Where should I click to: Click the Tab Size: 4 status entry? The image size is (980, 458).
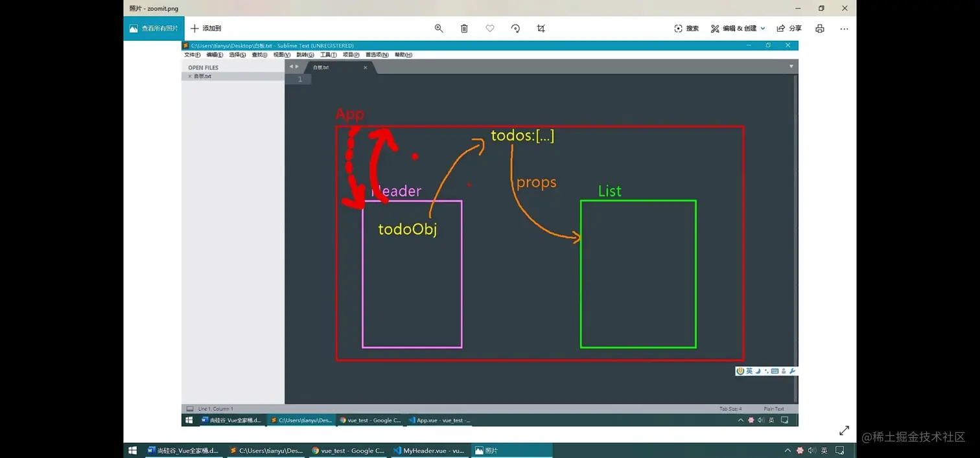(x=730, y=409)
